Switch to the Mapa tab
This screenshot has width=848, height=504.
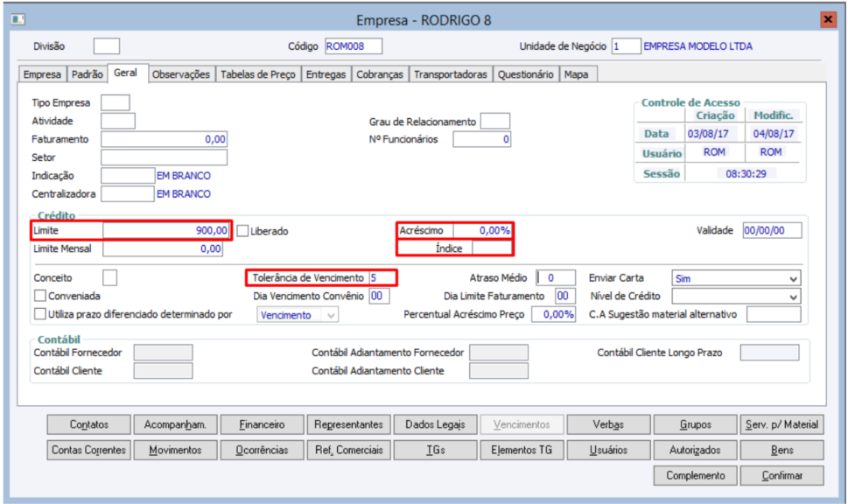coord(577,74)
